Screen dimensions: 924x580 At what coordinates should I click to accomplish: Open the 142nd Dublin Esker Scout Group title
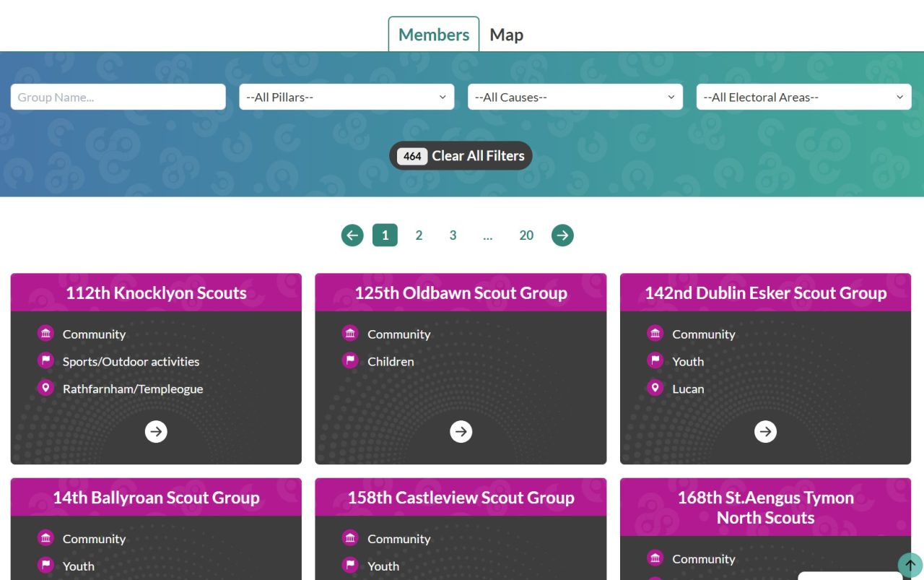point(765,293)
